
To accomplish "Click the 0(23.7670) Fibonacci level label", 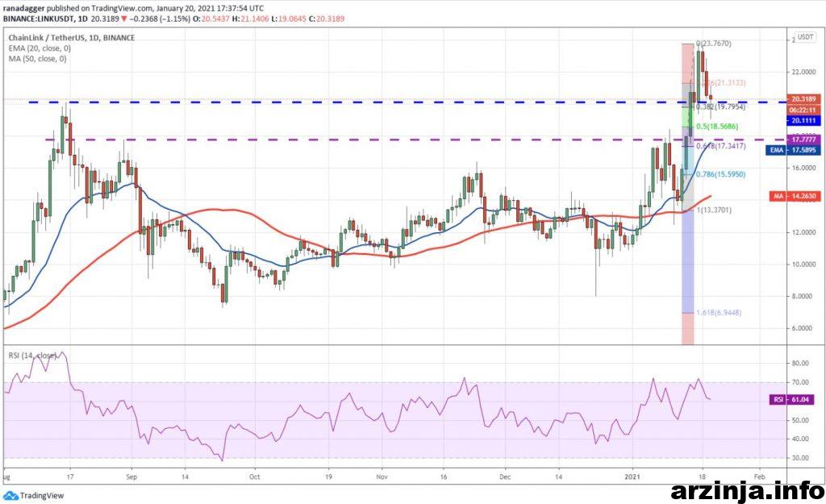I will (714, 44).
